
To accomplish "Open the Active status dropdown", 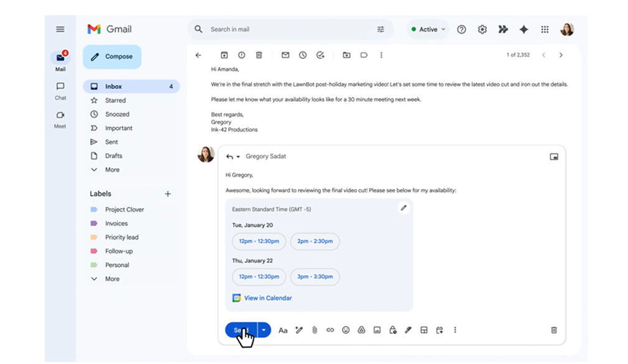I will (x=428, y=29).
